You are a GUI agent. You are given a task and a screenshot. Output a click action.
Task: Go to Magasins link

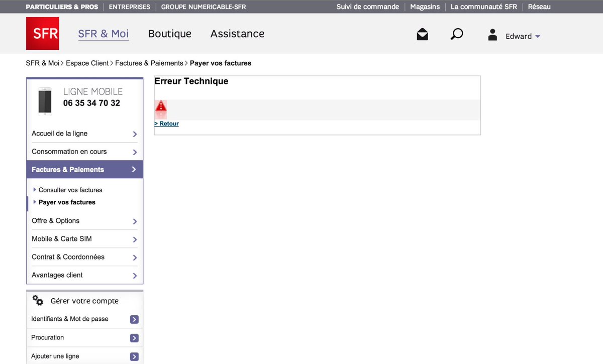tap(425, 7)
